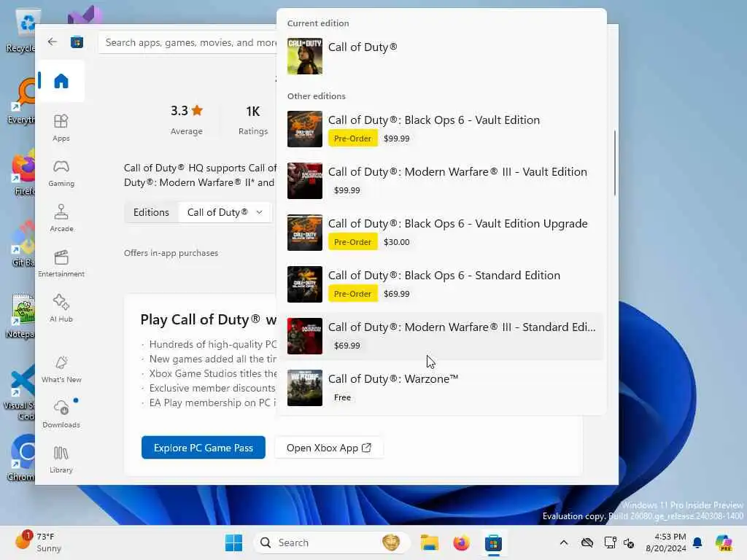This screenshot has width=747, height=560.
Task: Open What's New in sidebar
Action: pyautogui.click(x=61, y=370)
